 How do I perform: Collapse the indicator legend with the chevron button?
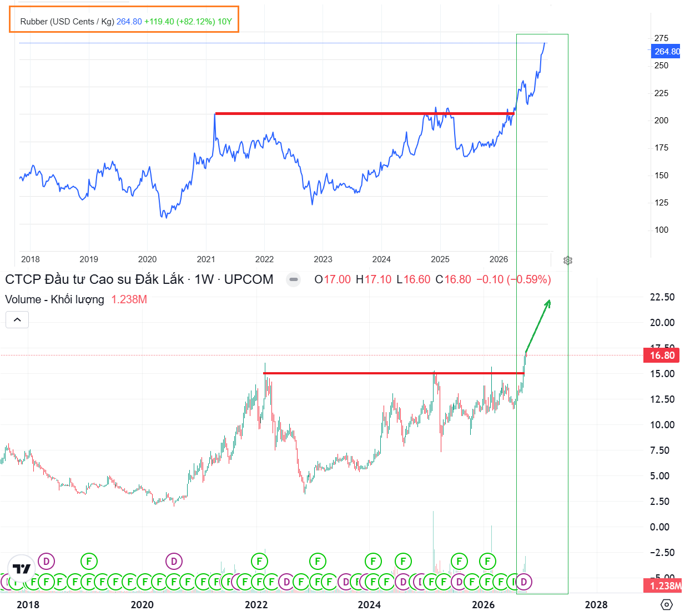point(17,319)
